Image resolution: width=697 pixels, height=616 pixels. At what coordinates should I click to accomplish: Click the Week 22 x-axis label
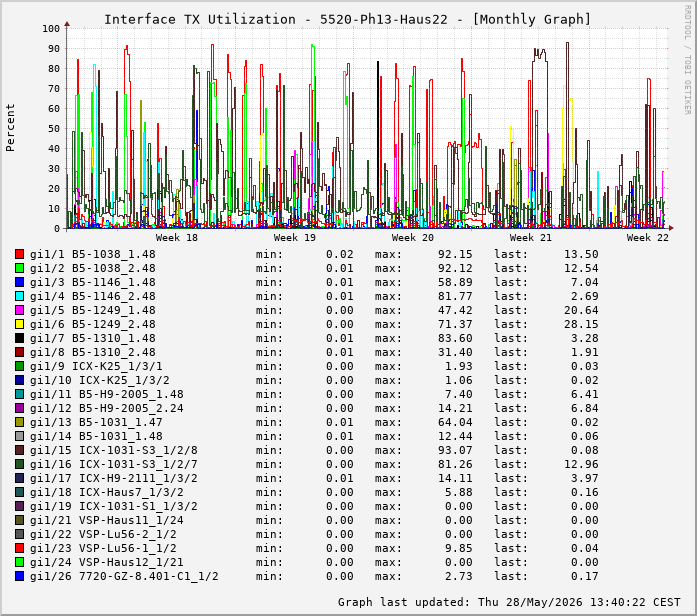(x=648, y=237)
